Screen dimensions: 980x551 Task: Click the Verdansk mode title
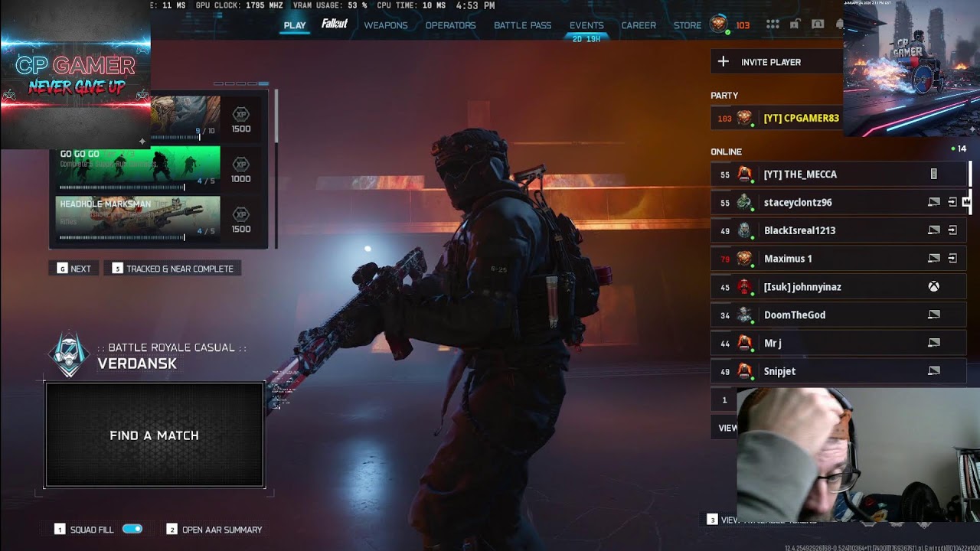pyautogui.click(x=137, y=364)
